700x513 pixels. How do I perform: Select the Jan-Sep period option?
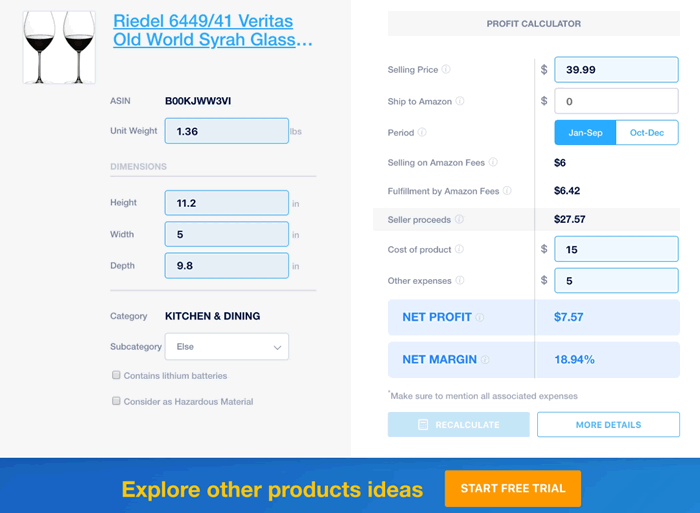coord(585,133)
